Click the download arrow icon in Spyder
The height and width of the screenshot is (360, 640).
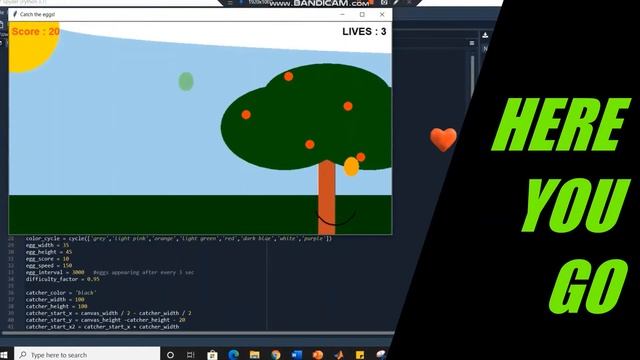click(485, 35)
